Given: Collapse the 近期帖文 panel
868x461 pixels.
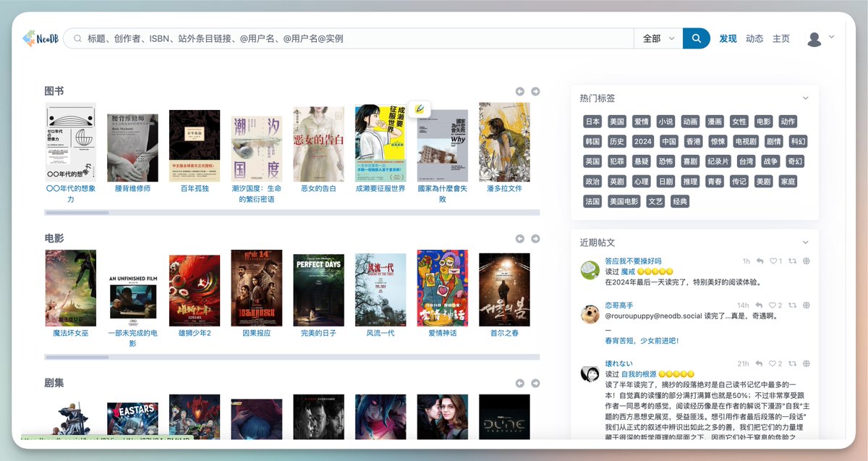Looking at the screenshot, I should pyautogui.click(x=806, y=242).
